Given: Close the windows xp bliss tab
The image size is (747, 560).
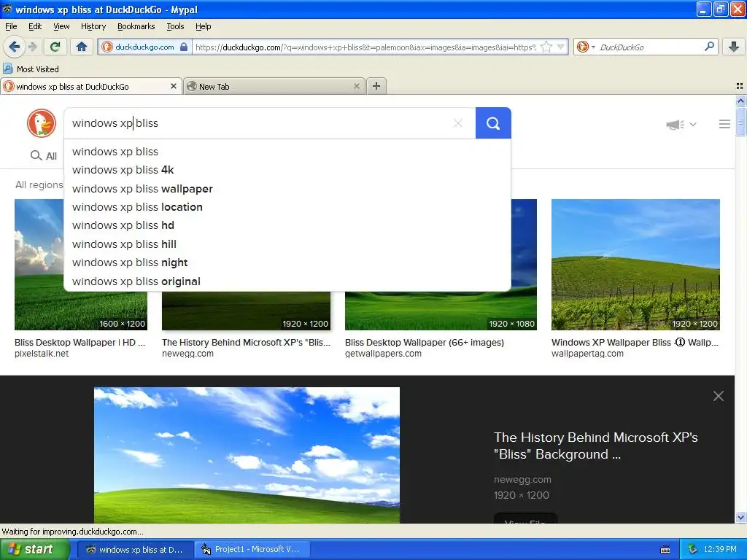Looking at the screenshot, I should click(174, 86).
